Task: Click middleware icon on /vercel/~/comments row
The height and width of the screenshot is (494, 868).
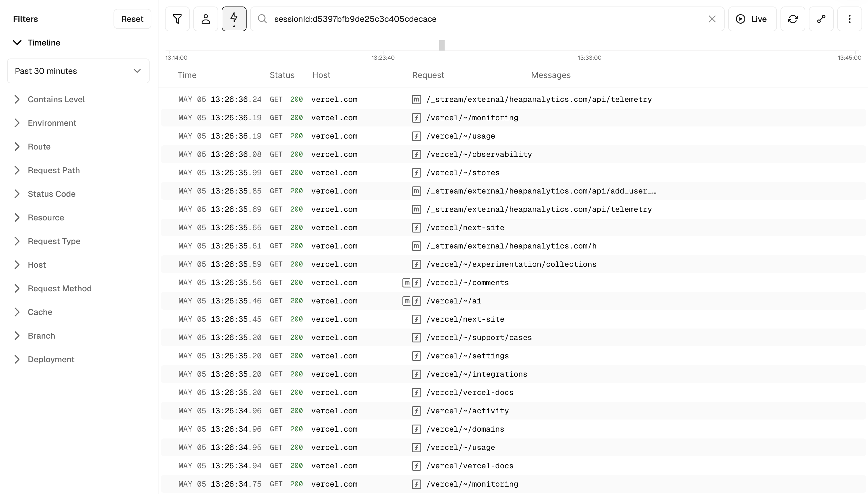Action: coord(406,283)
